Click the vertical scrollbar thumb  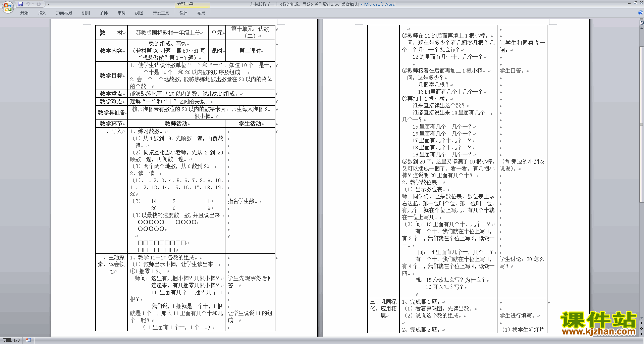pos(642,124)
